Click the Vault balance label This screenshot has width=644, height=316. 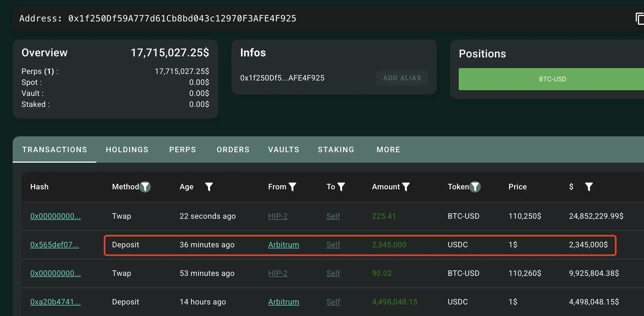tap(32, 93)
